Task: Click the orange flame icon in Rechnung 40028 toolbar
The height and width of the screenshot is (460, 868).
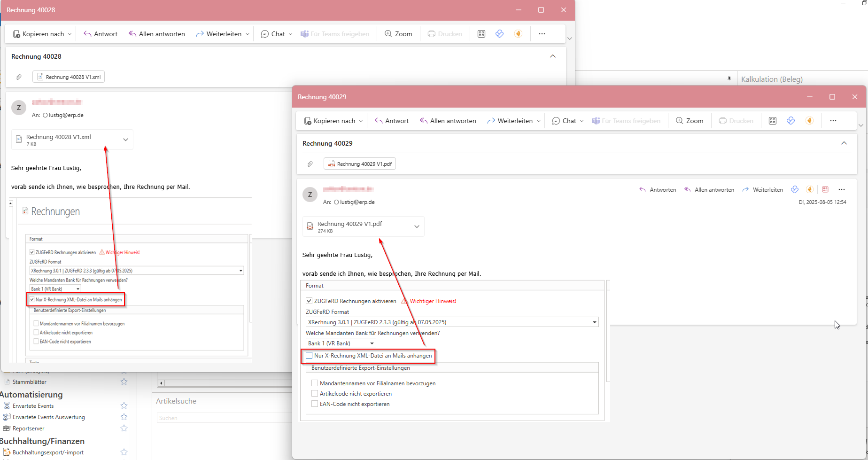Action: [518, 34]
